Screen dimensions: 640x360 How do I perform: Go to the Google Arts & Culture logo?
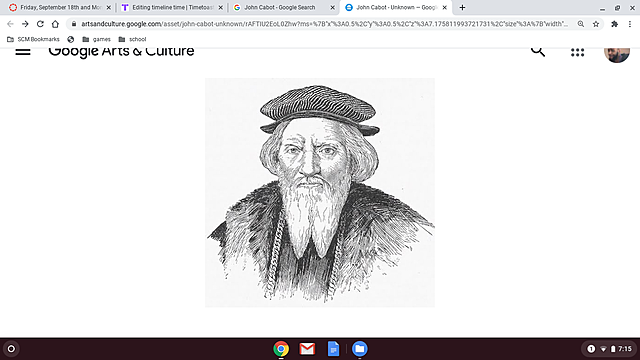pyautogui.click(x=121, y=52)
